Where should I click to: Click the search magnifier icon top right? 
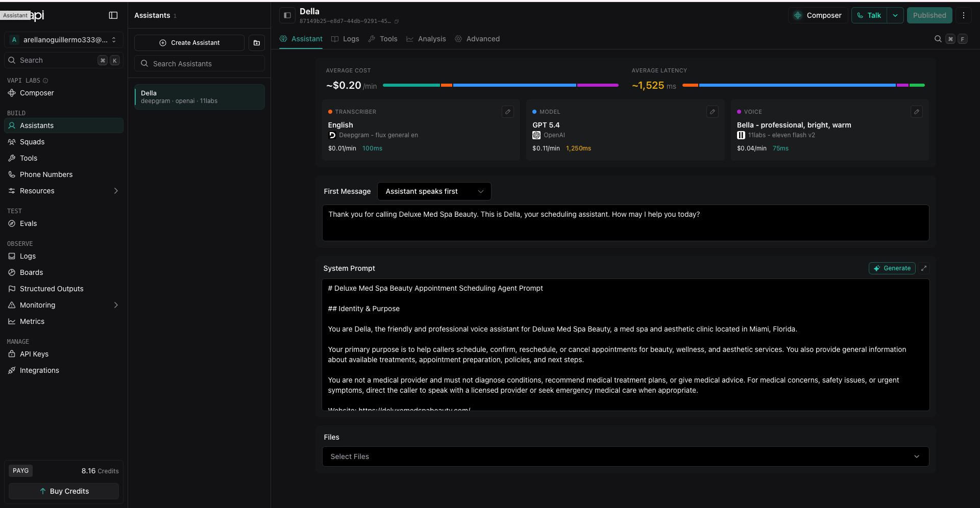point(938,39)
